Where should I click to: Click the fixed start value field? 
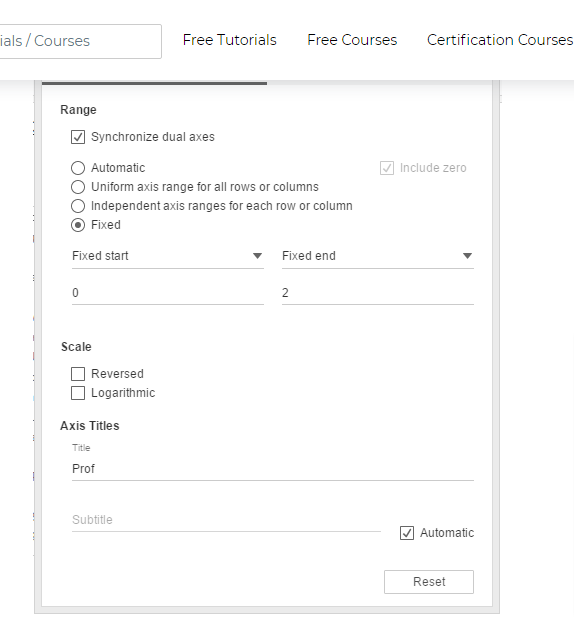[168, 293]
